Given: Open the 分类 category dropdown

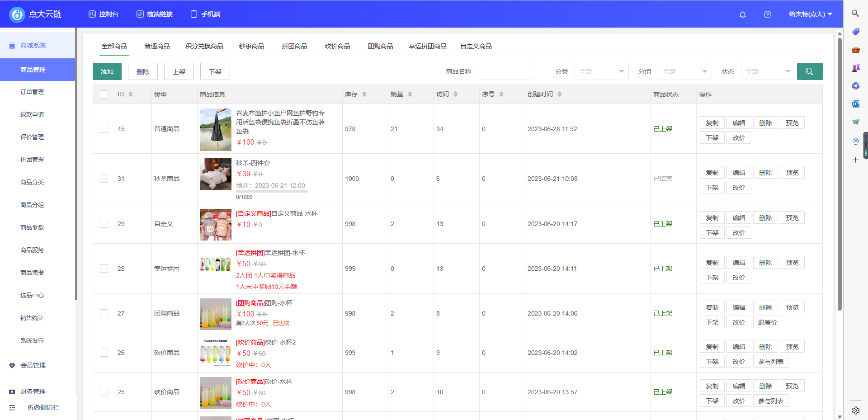Looking at the screenshot, I should [x=601, y=71].
